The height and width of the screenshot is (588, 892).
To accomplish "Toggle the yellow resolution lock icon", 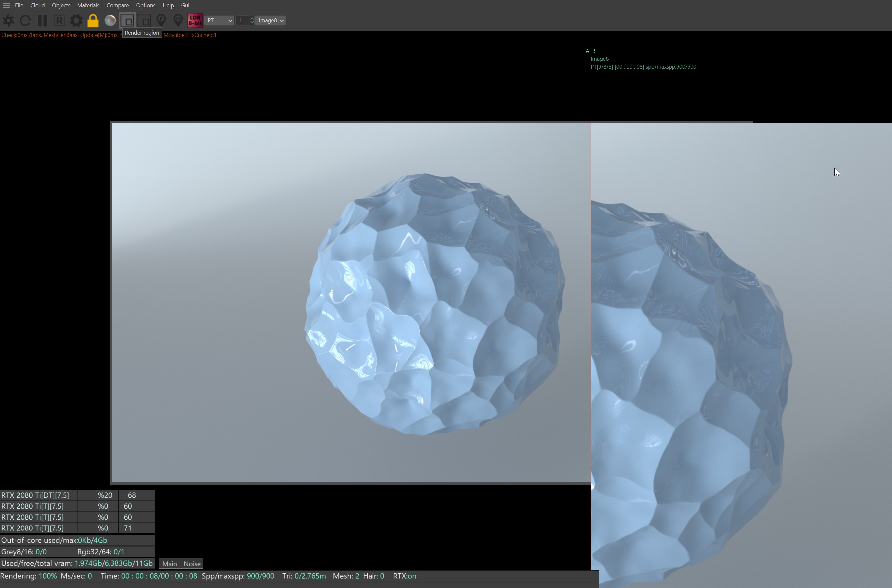I will click(93, 20).
